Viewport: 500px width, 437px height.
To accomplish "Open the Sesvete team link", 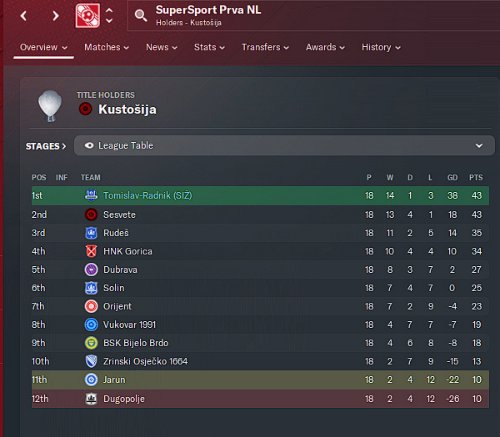I will pyautogui.click(x=119, y=215).
